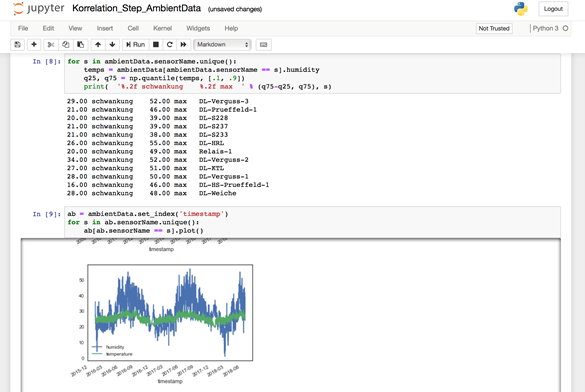Click output line DL-Prueffeld-1 46.00 max
585x392 pixels.
point(162,110)
